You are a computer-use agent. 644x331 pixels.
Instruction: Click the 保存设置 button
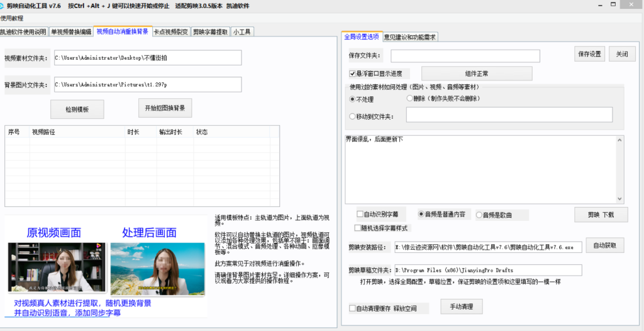tap(589, 54)
